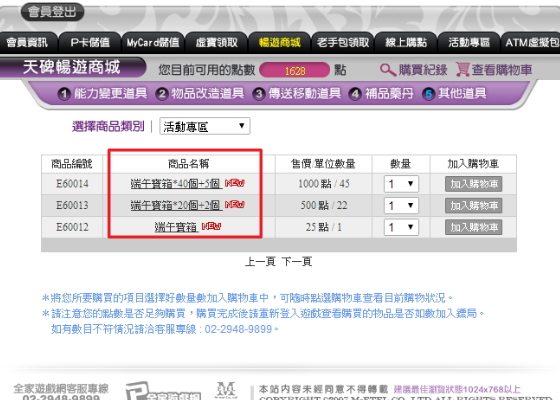Click NEW badge on E60012 row
The image size is (560, 400).
211,226
